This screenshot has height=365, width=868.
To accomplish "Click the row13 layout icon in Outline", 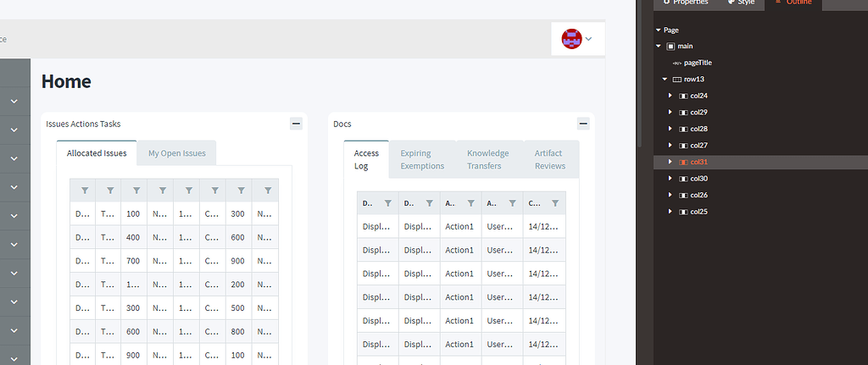I will click(x=676, y=79).
